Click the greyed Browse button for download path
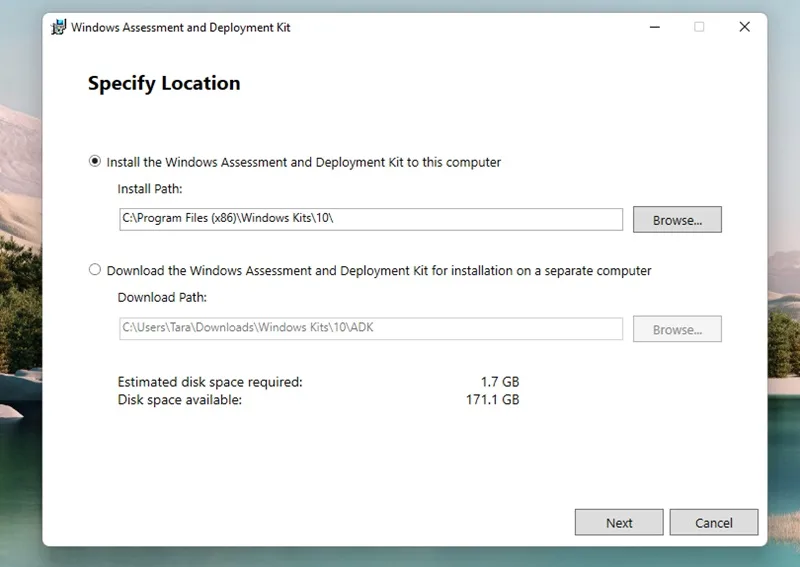 [677, 329]
